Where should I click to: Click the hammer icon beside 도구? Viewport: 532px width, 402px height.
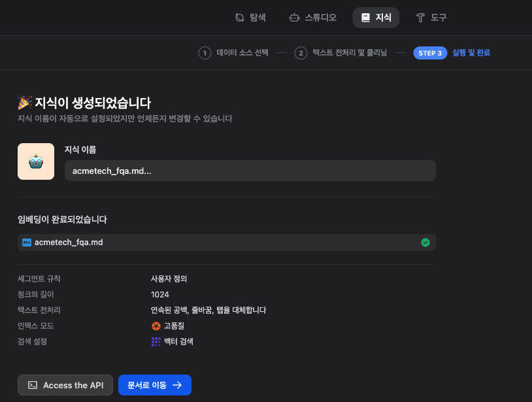420,18
